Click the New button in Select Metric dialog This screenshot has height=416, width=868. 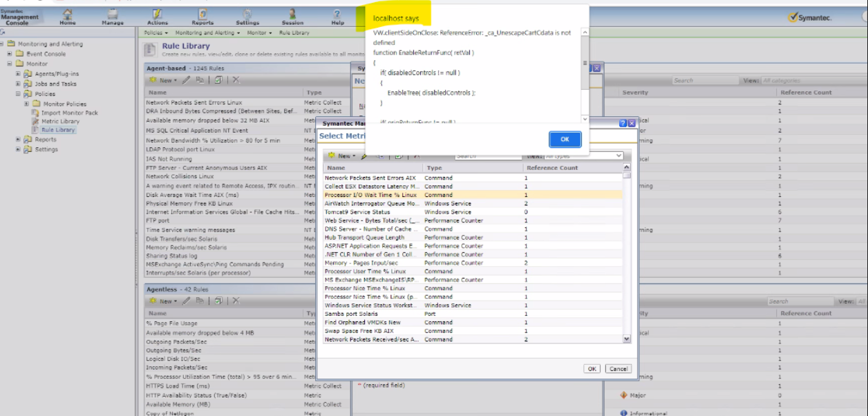coord(341,156)
